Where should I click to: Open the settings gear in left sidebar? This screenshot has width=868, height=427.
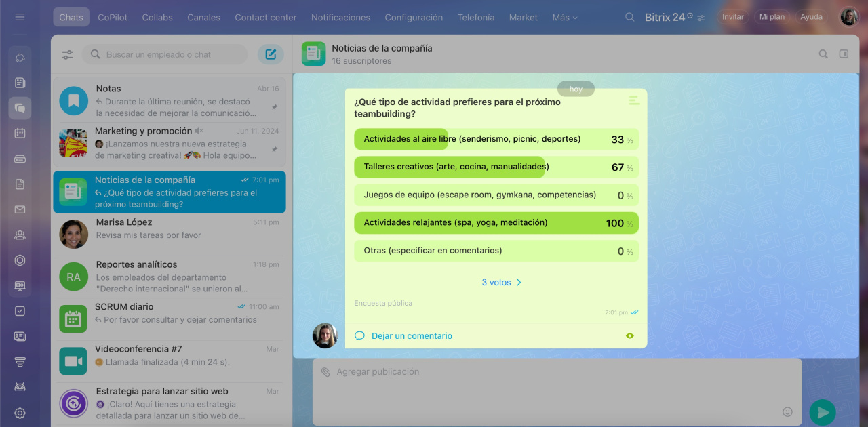tap(20, 413)
